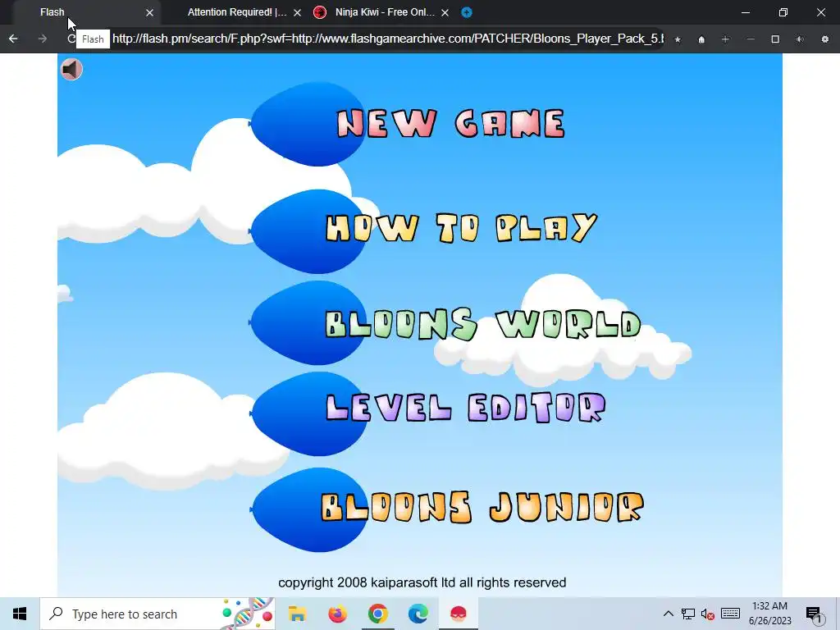Go to the browser home page
This screenshot has height=630, width=840.
(701, 39)
